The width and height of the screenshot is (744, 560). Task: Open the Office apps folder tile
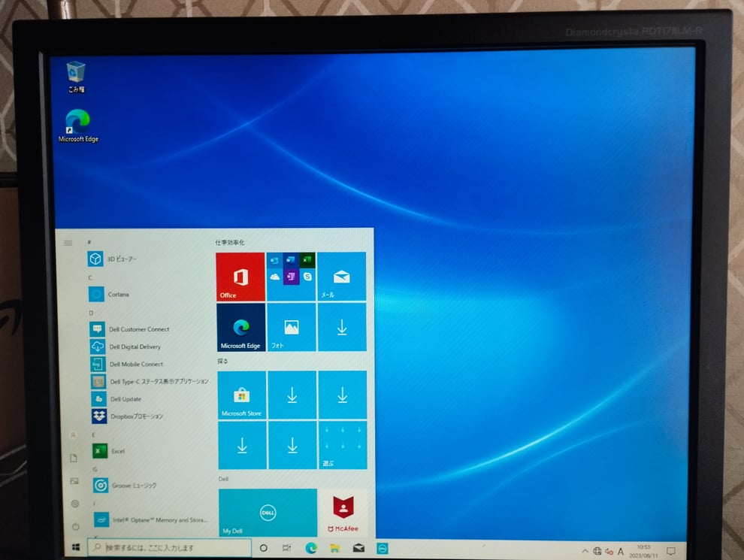tap(291, 276)
